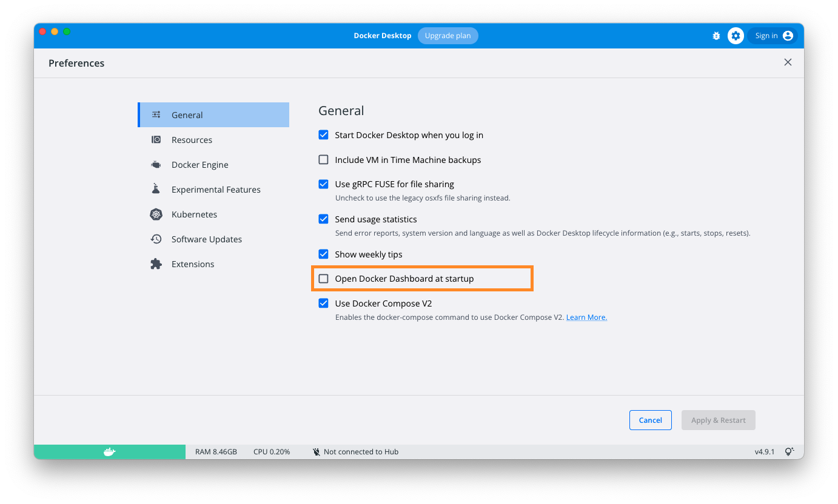Uncheck Use gRPC FUSE for file sharing
The width and height of the screenshot is (838, 504).
(323, 184)
